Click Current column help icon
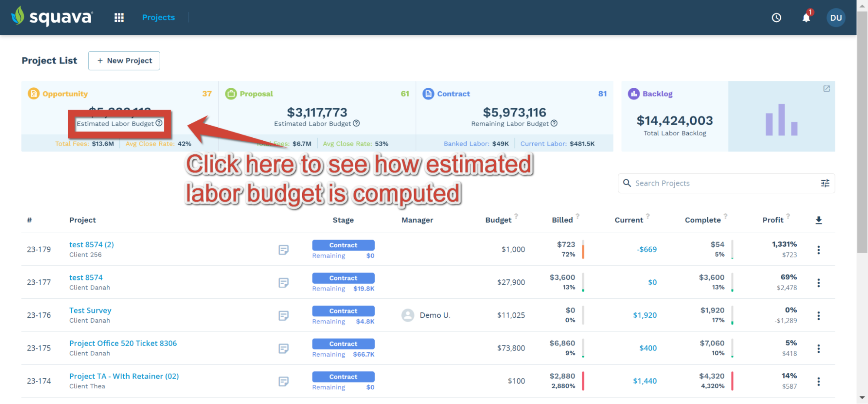Image resolution: width=868 pixels, height=404 pixels. [647, 216]
